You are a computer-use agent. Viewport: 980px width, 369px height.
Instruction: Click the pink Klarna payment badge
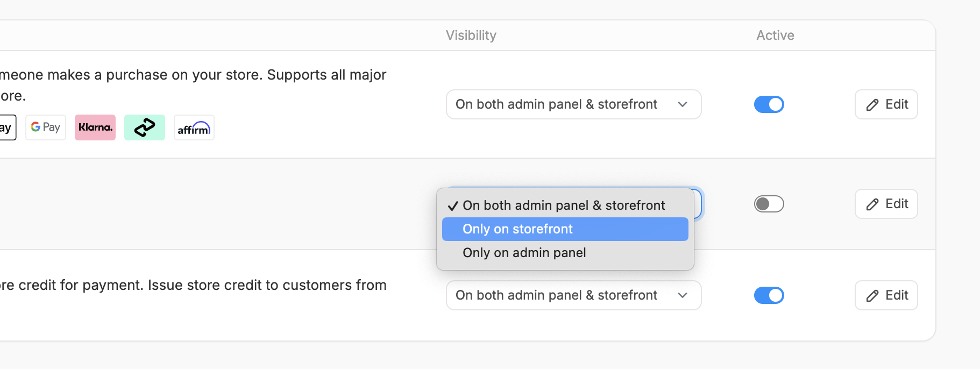(95, 127)
